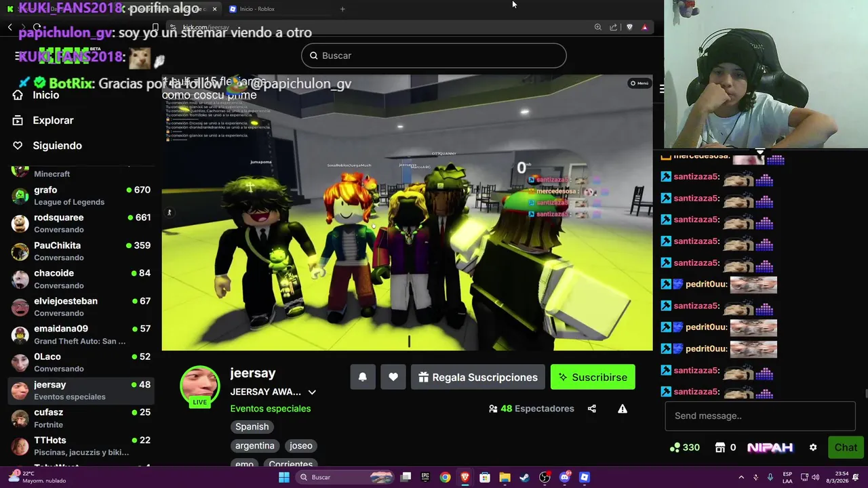This screenshot has width=868, height=488.
Task: Click the Spanish language tag
Action: click(x=252, y=426)
